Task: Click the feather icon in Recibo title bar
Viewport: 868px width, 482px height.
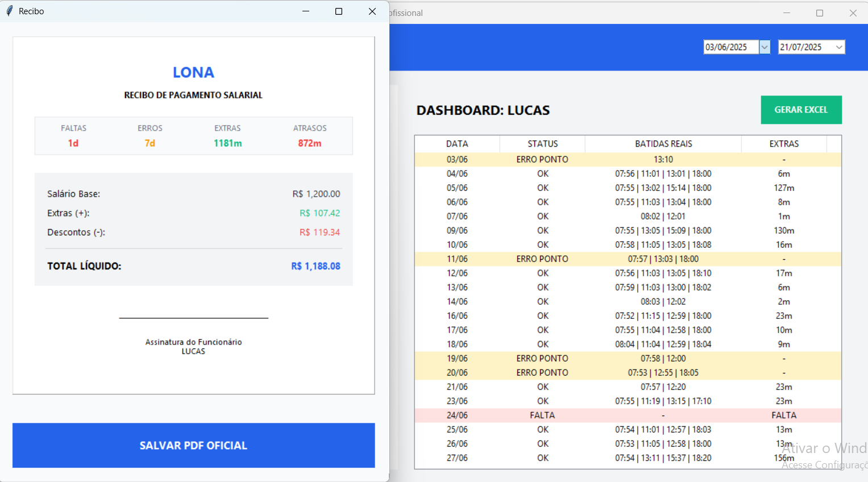Action: point(10,11)
